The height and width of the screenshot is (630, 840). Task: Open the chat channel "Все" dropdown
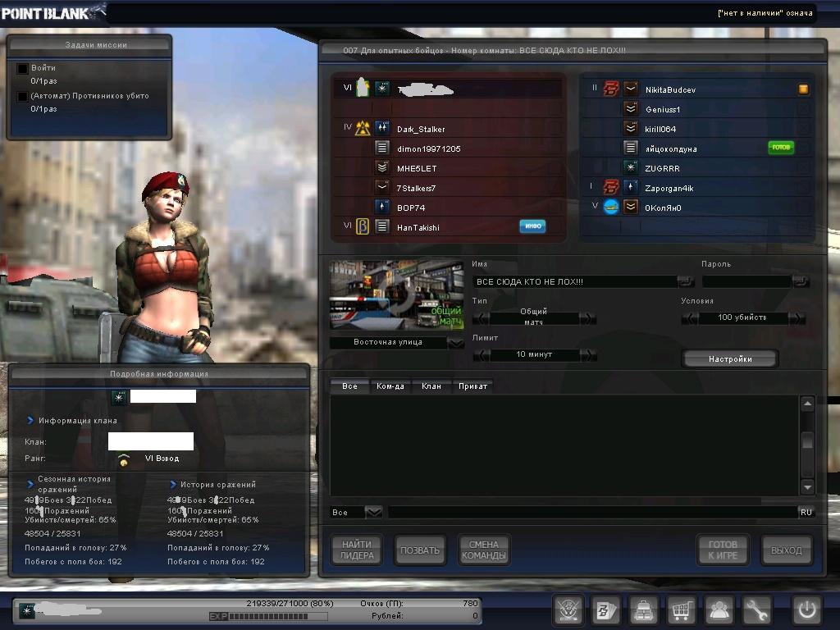[373, 512]
